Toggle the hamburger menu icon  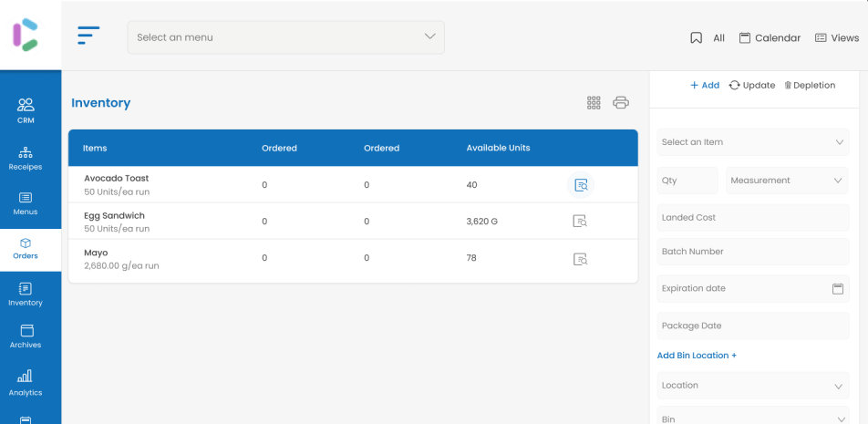pyautogui.click(x=88, y=35)
